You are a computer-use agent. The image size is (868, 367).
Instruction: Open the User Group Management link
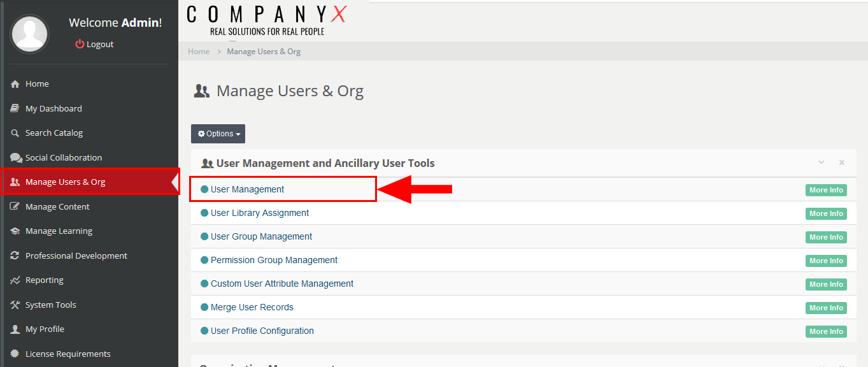click(260, 236)
